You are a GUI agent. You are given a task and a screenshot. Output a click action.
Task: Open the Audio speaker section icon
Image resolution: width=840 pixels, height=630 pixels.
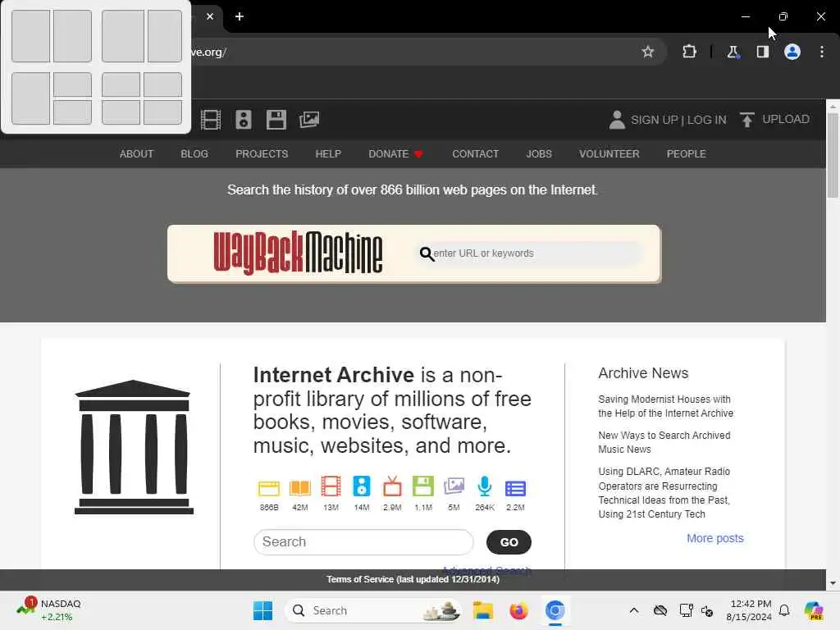[x=243, y=120]
